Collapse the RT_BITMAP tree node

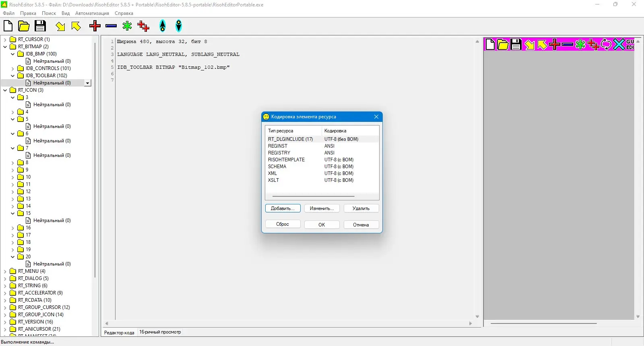pyautogui.click(x=5, y=47)
